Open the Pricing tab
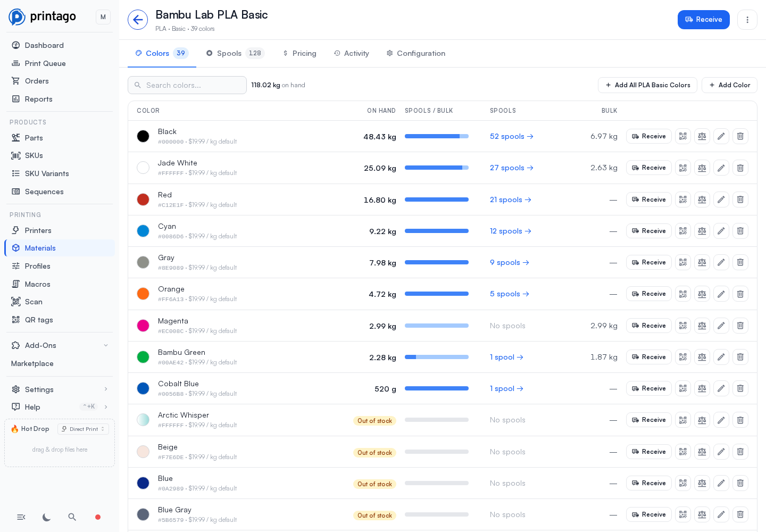The image size is (766, 532). [299, 53]
